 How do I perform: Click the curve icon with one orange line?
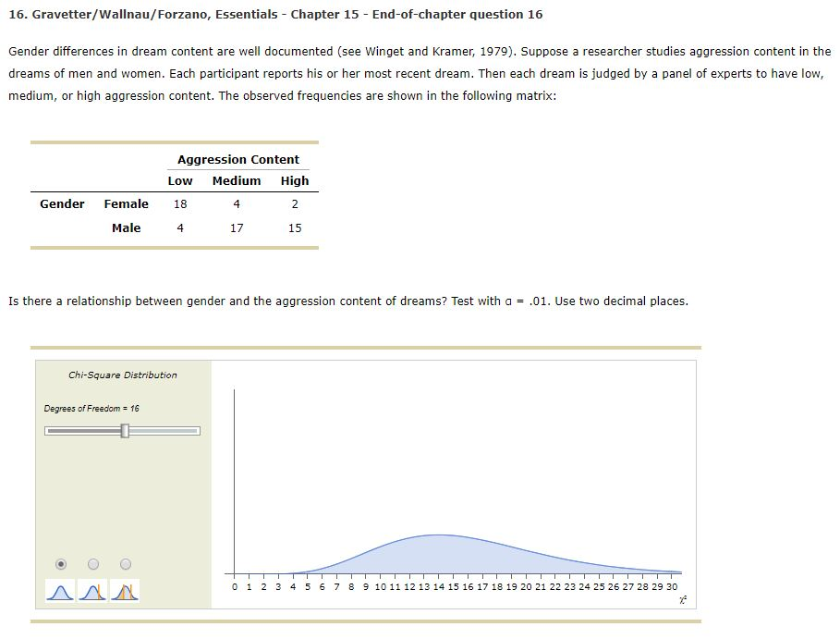pos(92,591)
